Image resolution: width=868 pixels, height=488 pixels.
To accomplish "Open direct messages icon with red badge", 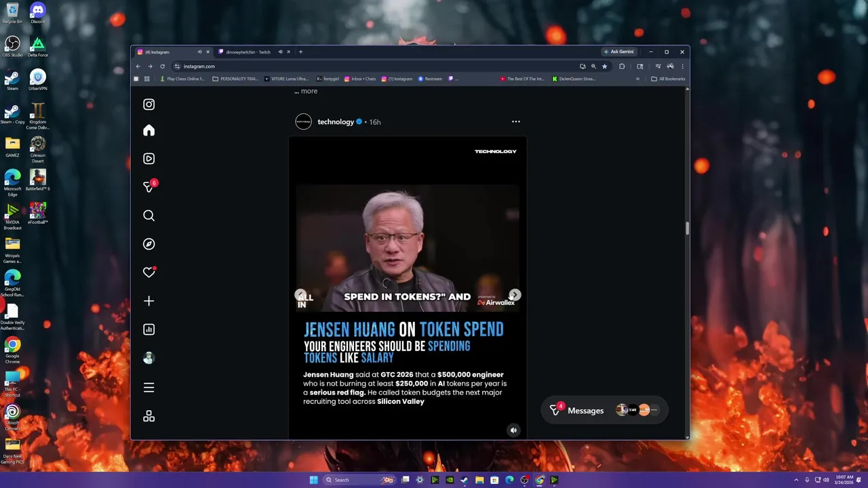I will pyautogui.click(x=149, y=186).
